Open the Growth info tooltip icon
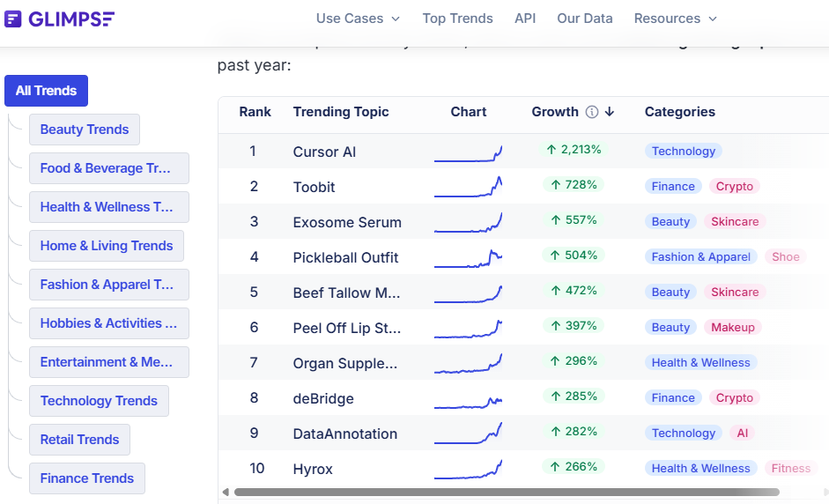 pos(592,112)
